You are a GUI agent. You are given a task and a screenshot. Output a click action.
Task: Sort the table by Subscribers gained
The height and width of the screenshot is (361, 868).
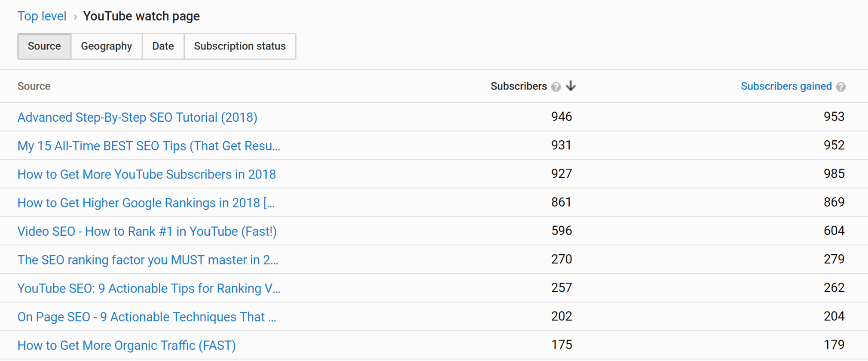point(787,86)
